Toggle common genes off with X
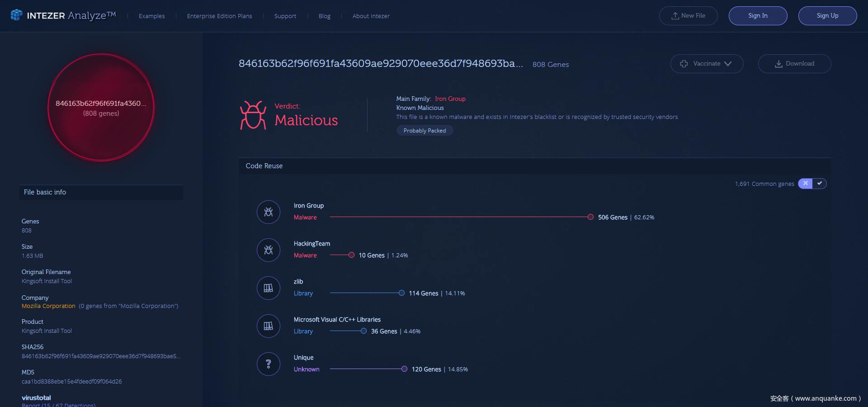Screen dimensions: 868x407 coord(805,184)
